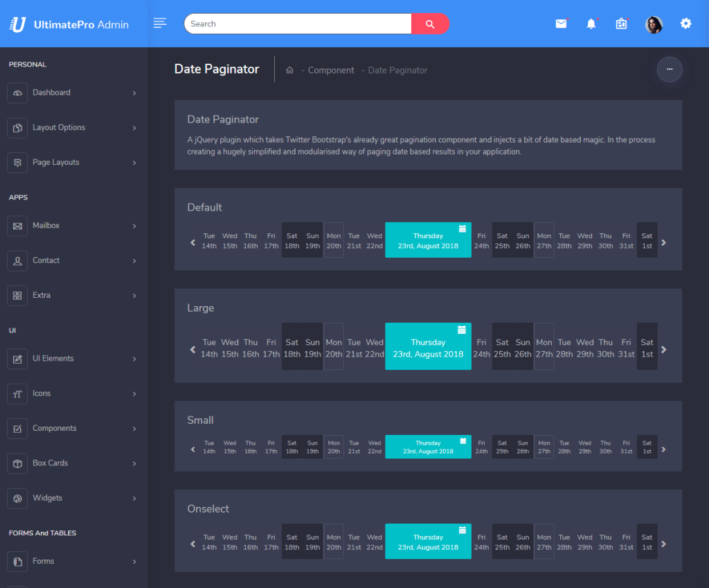709x588 pixels.
Task: Toggle the sidebar hamburger menu
Action: (x=160, y=23)
